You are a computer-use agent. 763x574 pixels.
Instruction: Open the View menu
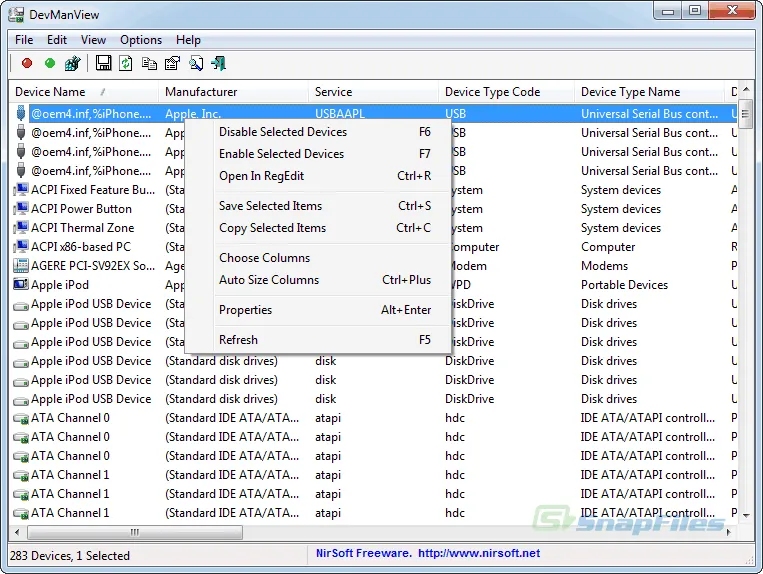click(x=93, y=40)
